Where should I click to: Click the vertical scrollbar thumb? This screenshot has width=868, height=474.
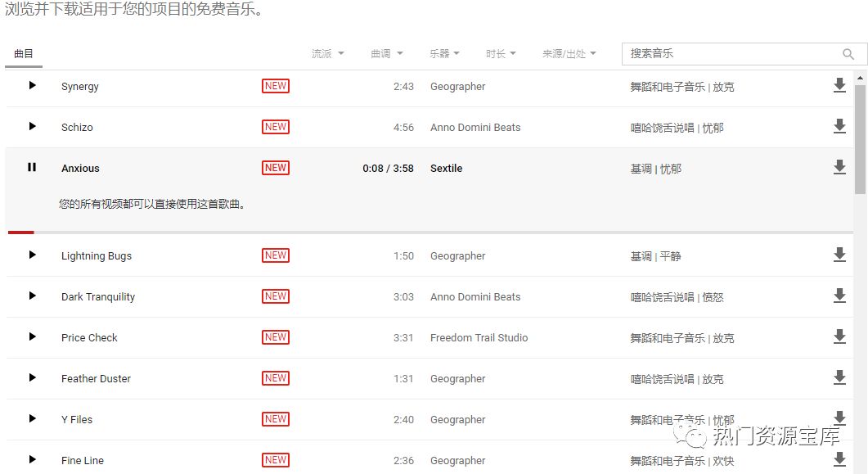[860, 138]
